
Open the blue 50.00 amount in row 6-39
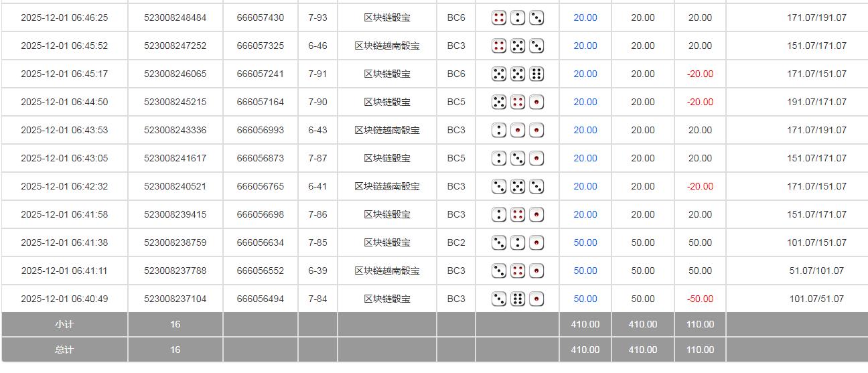[585, 271]
